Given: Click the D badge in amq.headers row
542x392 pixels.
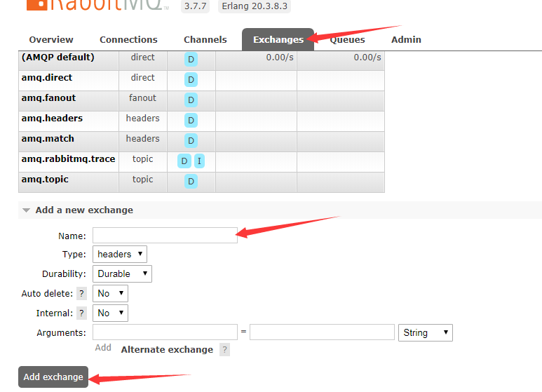Looking at the screenshot, I should (x=191, y=121).
